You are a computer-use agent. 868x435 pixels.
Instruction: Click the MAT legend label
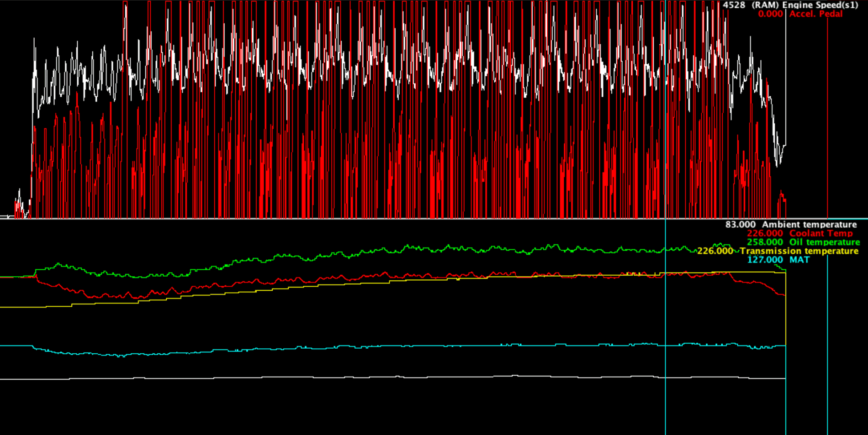(x=799, y=260)
